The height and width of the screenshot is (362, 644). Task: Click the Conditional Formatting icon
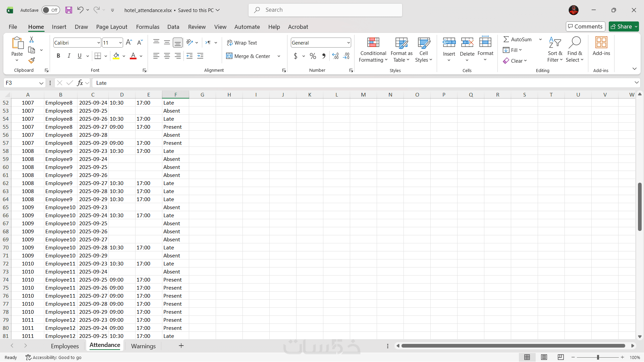373,43
